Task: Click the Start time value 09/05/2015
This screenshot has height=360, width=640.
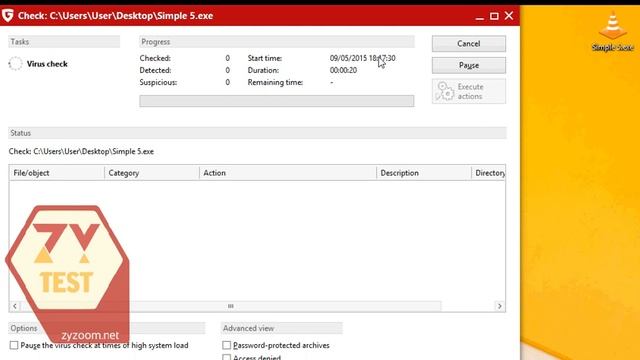Action: (x=362, y=58)
